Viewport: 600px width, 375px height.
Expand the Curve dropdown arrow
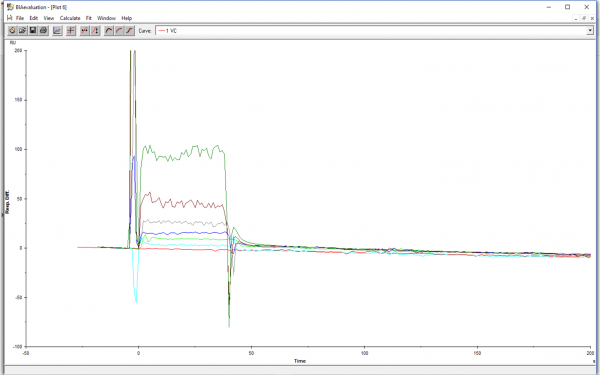[590, 31]
